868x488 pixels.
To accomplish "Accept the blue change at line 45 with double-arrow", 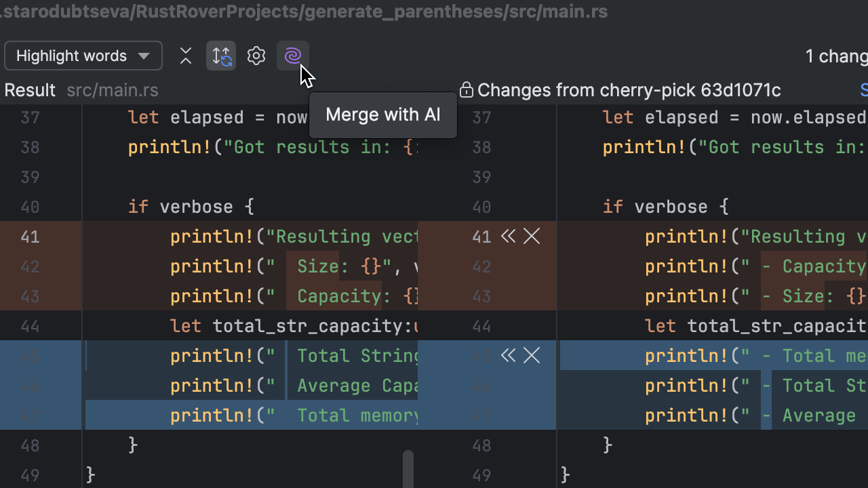I will coord(508,356).
